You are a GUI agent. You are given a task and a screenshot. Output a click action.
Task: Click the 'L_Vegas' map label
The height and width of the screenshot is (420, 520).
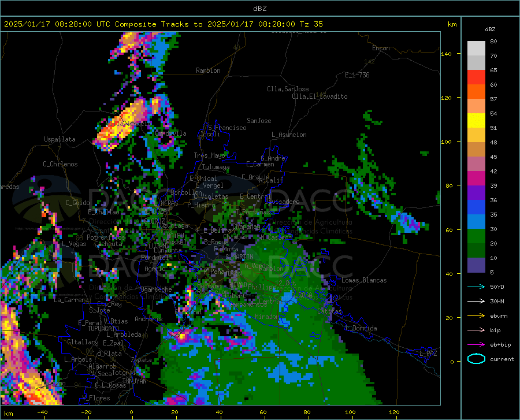click(x=74, y=244)
